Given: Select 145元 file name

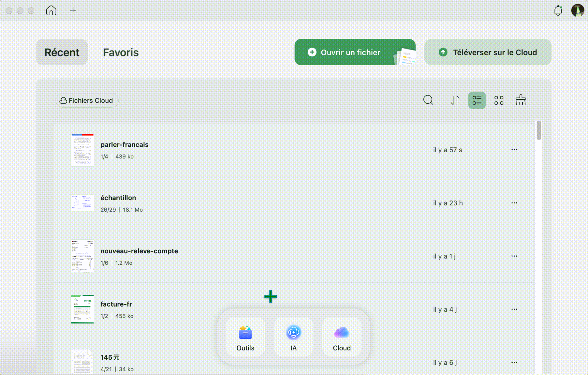Looking at the screenshot, I should point(110,357).
